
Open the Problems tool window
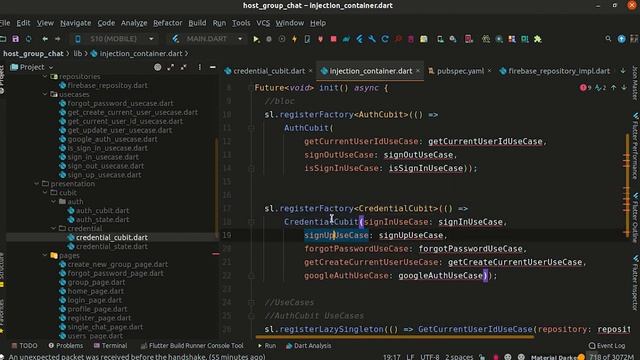tap(66, 346)
